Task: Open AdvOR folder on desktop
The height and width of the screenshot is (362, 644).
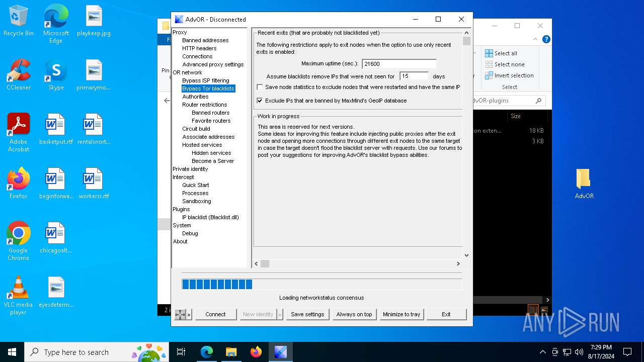Action: tap(584, 184)
